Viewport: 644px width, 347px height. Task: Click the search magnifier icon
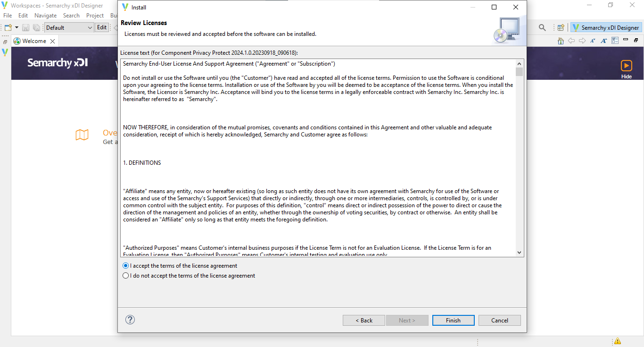tap(542, 28)
